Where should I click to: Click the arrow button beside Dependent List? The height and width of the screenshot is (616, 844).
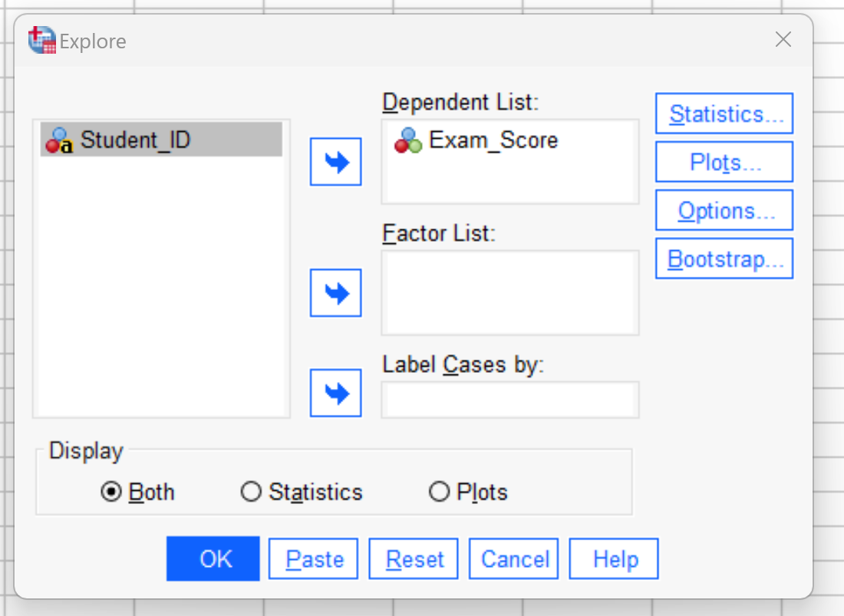pyautogui.click(x=335, y=161)
